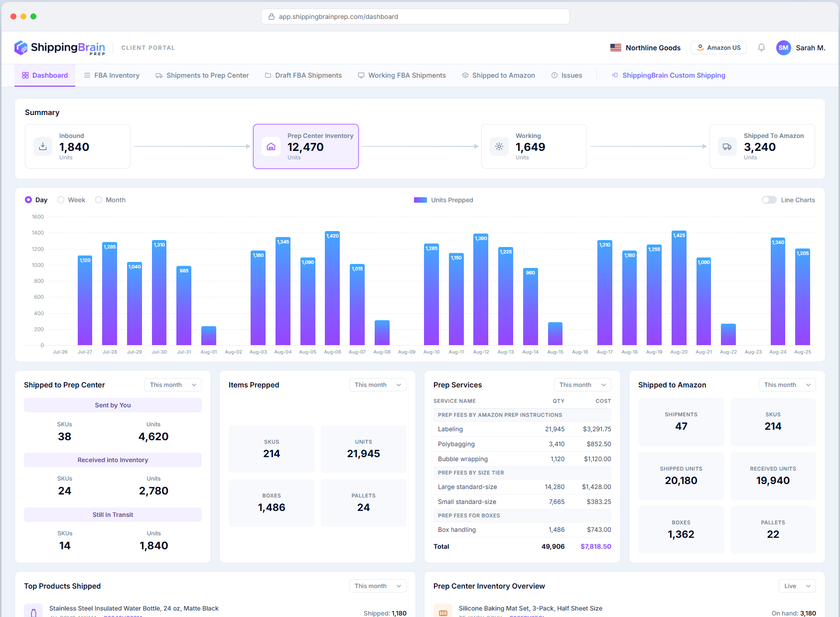The width and height of the screenshot is (840, 617).
Task: Click the Issues alert icon
Action: tap(555, 75)
